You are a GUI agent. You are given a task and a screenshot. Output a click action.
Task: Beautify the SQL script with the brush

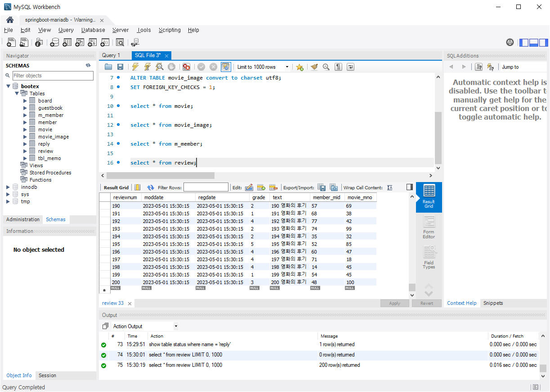314,67
